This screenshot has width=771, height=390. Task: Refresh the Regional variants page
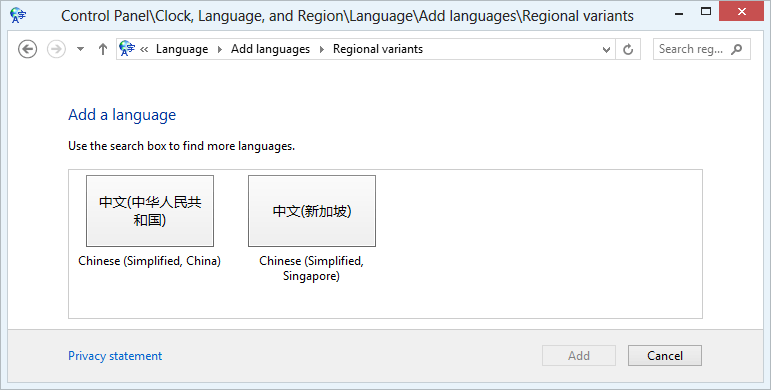coord(628,49)
